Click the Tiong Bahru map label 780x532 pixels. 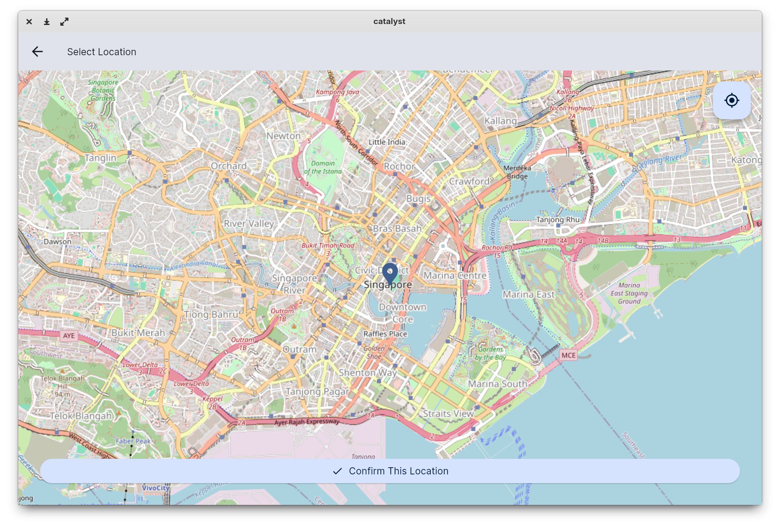tap(211, 314)
